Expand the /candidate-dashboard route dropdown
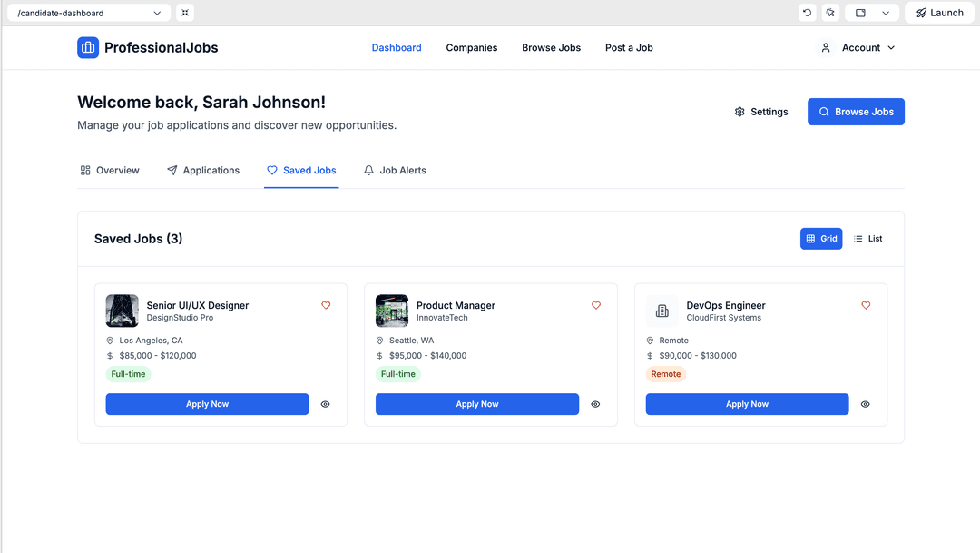Viewport: 980px width, 553px height. (157, 13)
